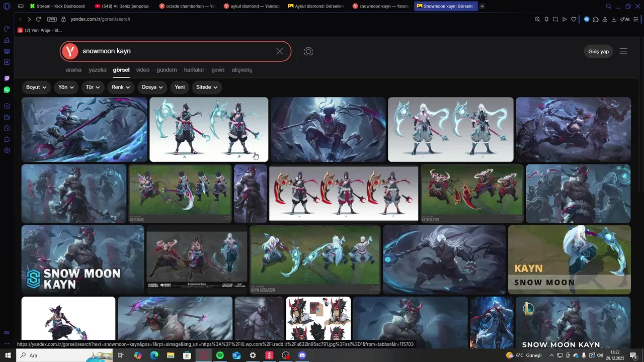Switch to Aykut diamond: Görseller tab
This screenshot has width=644, height=362.
coord(316,6)
